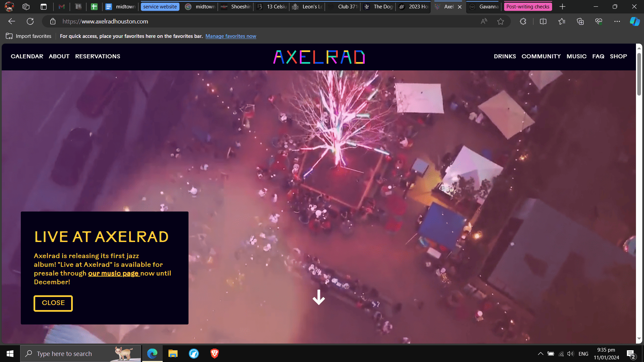This screenshot has height=362, width=644.
Task: Open Edge workspaces icon
Action: (26, 6)
